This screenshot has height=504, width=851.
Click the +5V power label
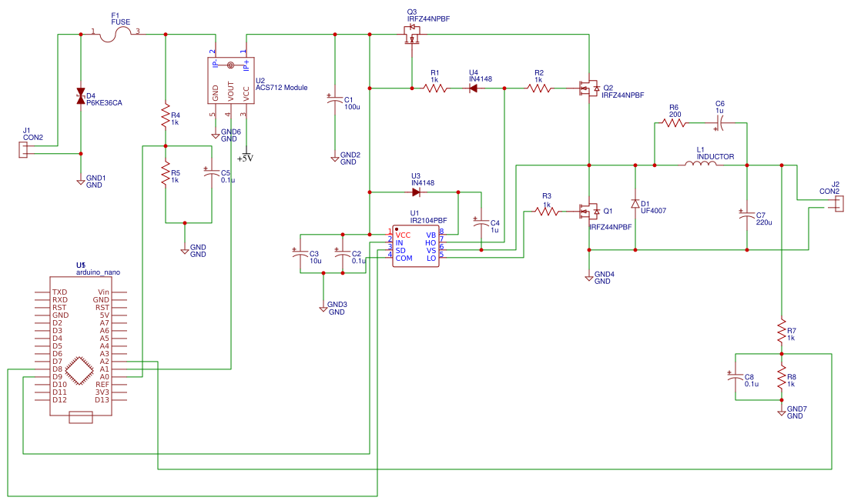tap(246, 158)
